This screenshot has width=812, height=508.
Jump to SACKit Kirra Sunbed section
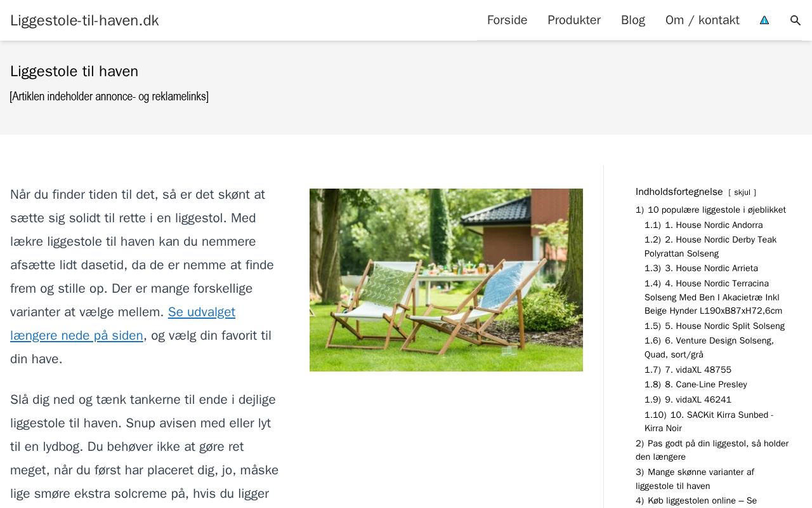tap(709, 422)
